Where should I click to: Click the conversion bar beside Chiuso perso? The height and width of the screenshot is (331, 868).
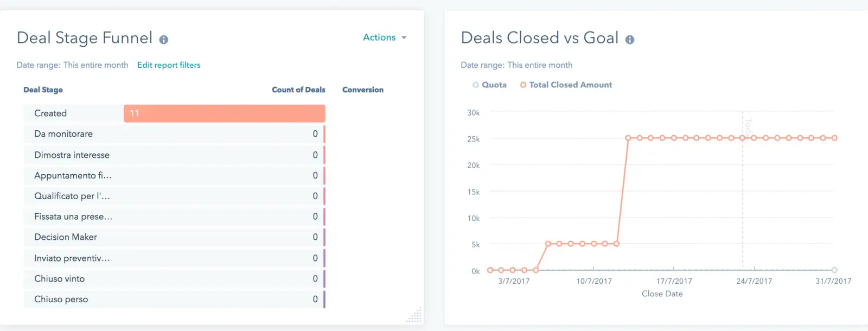click(324, 299)
